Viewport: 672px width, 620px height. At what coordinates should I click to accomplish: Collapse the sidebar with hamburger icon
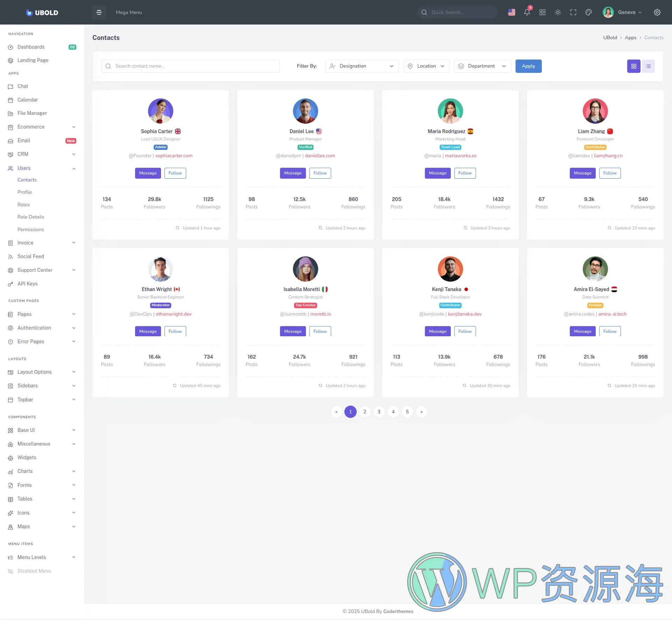click(99, 12)
